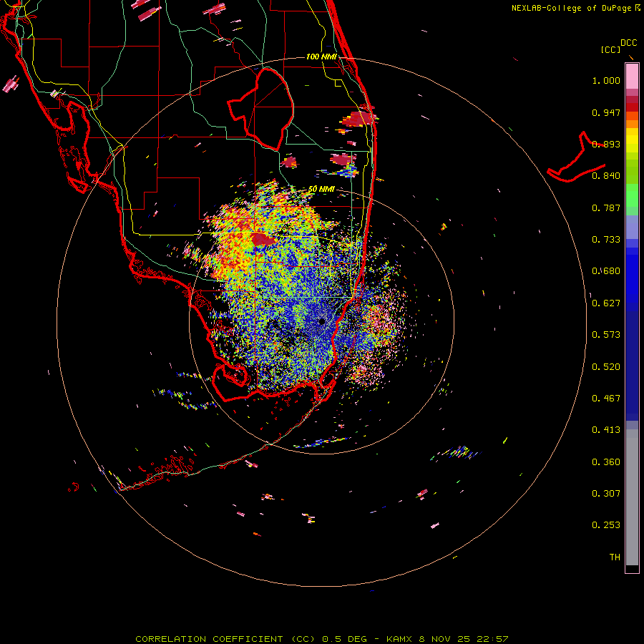Viewport: 644px width, 644px height.
Task: Pick the bright green segment of the color bar
Action: (632, 195)
